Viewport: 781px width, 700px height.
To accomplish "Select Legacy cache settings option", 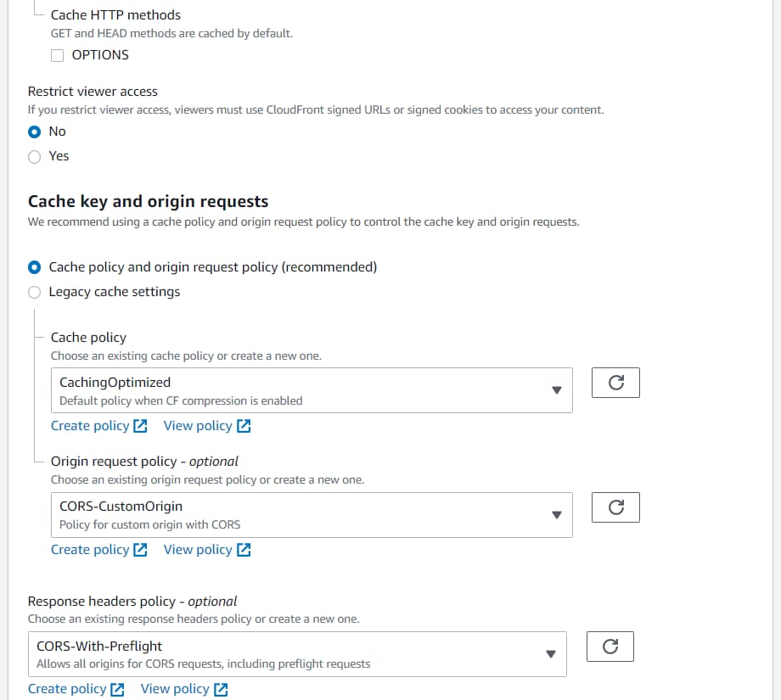I will coord(34,292).
